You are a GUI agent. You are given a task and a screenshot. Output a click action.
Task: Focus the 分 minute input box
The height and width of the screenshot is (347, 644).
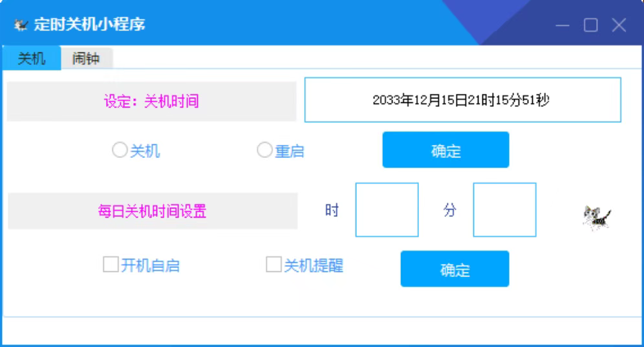(504, 210)
